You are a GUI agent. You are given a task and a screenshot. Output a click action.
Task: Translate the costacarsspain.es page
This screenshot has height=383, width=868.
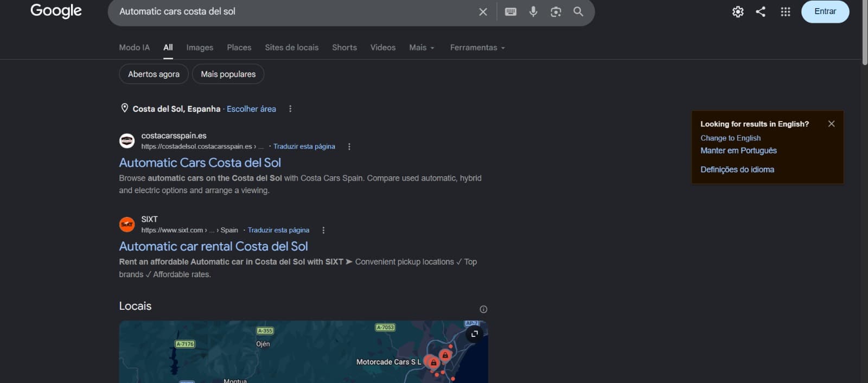click(304, 146)
